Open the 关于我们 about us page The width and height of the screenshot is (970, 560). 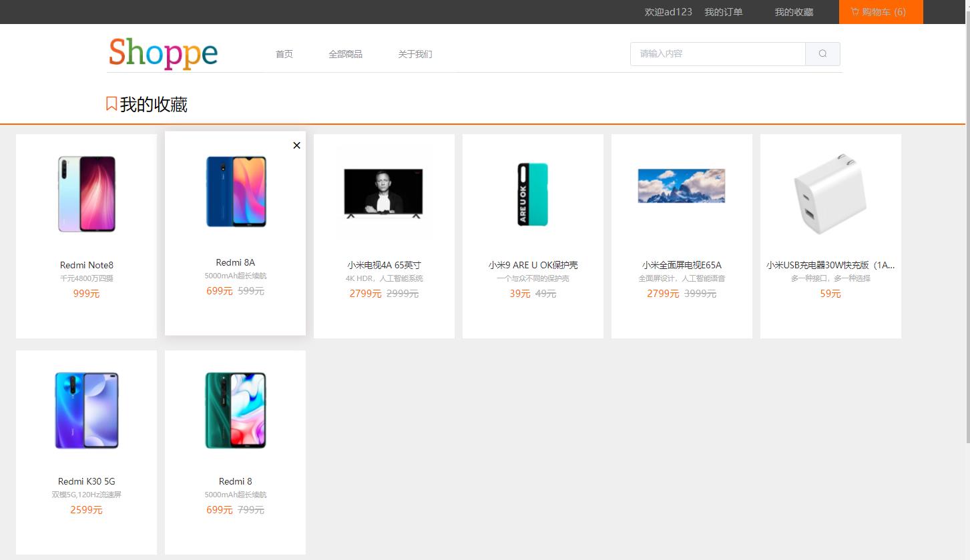[x=415, y=54]
